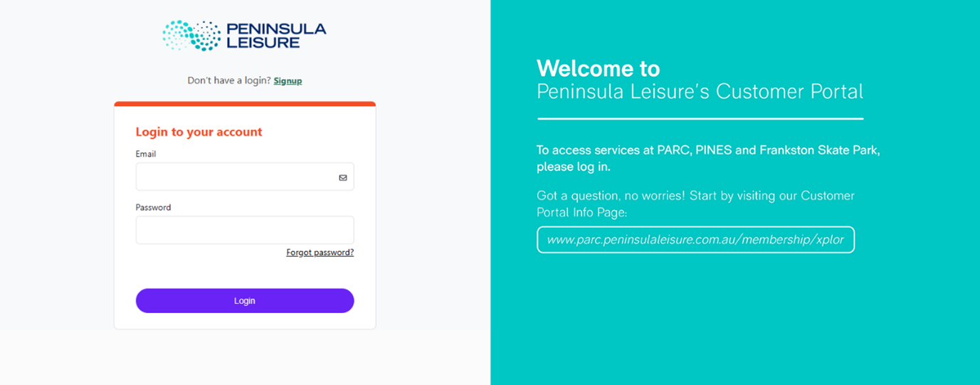Screen dimensions: 980x385
Task: Click the "Got a question, no worries!" text
Action: click(695, 204)
